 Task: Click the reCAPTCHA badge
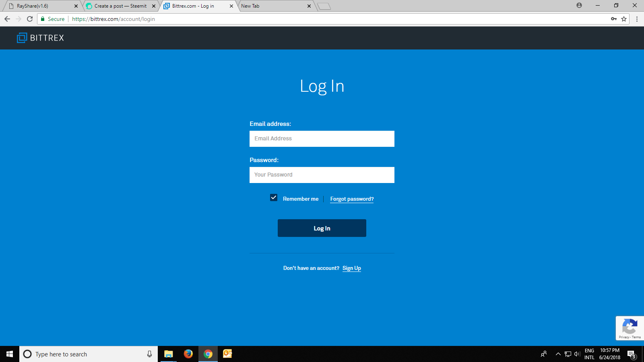(630, 328)
